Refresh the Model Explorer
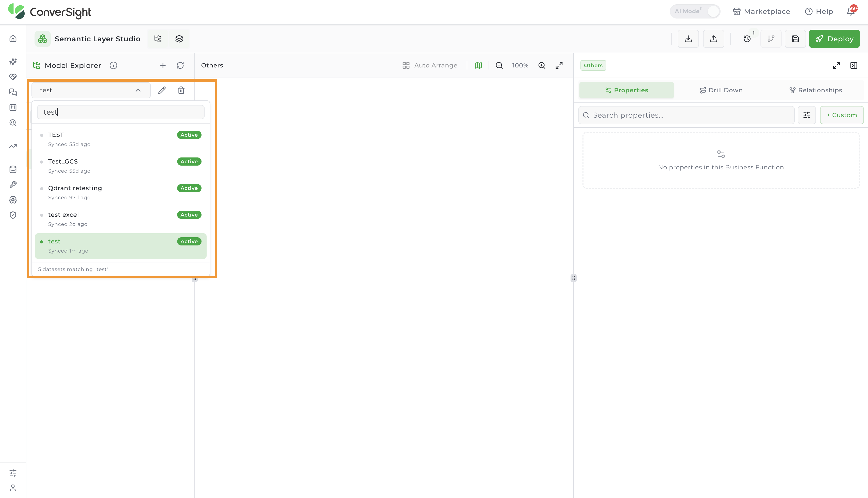This screenshot has height=498, width=868. click(x=180, y=65)
